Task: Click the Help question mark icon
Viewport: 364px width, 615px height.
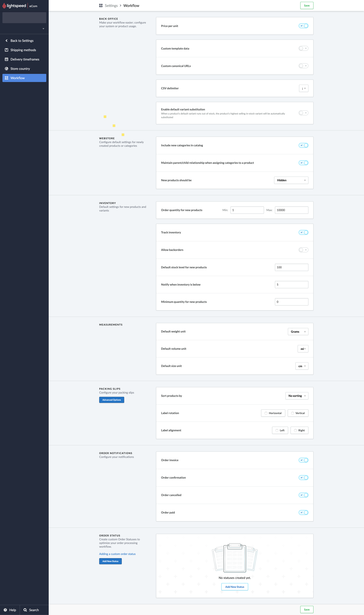Action: (5, 610)
